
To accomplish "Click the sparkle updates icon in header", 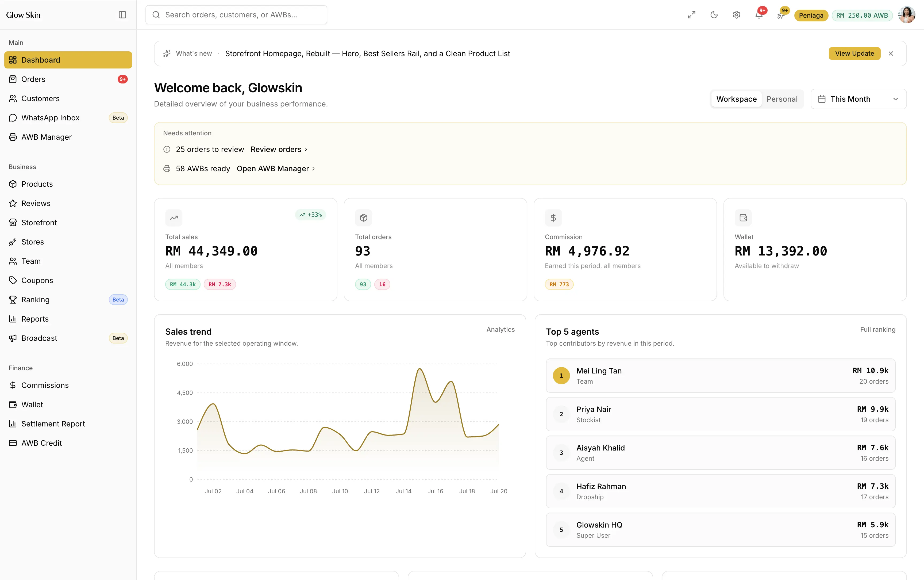I will 781,15.
